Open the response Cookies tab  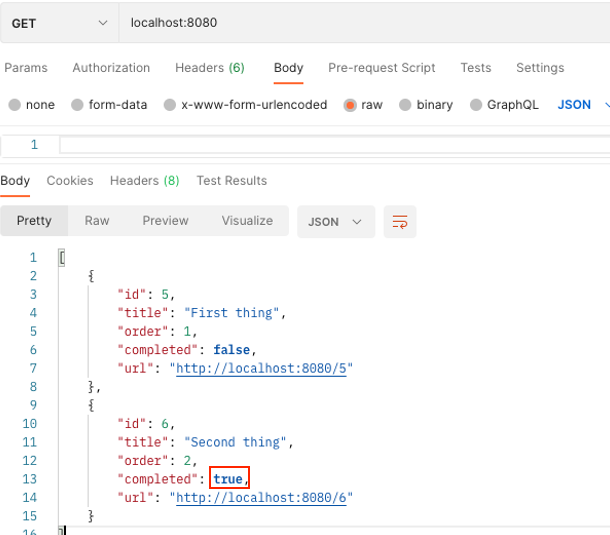70,181
